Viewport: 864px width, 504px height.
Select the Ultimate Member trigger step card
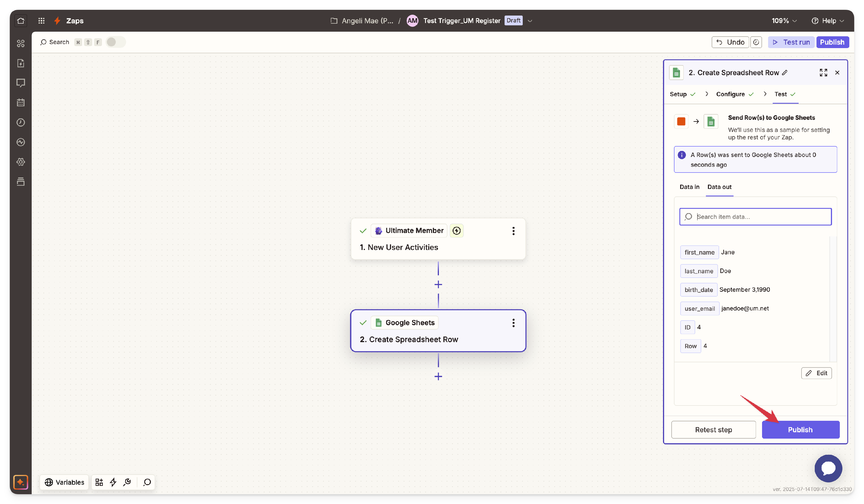(x=438, y=239)
